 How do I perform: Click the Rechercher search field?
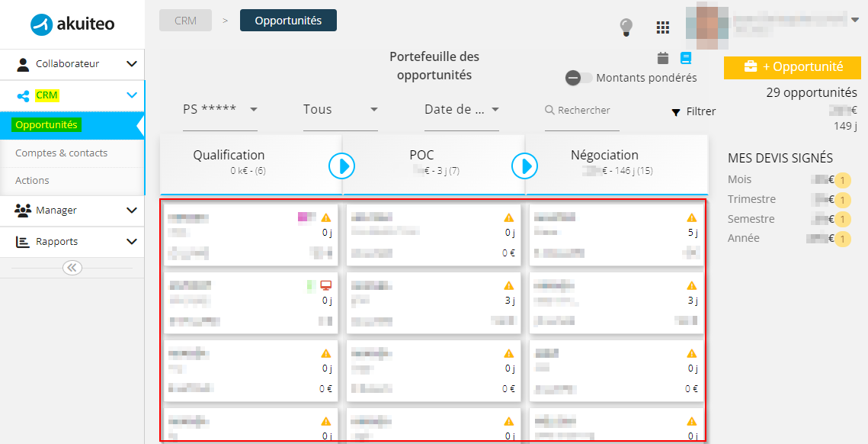click(x=581, y=111)
